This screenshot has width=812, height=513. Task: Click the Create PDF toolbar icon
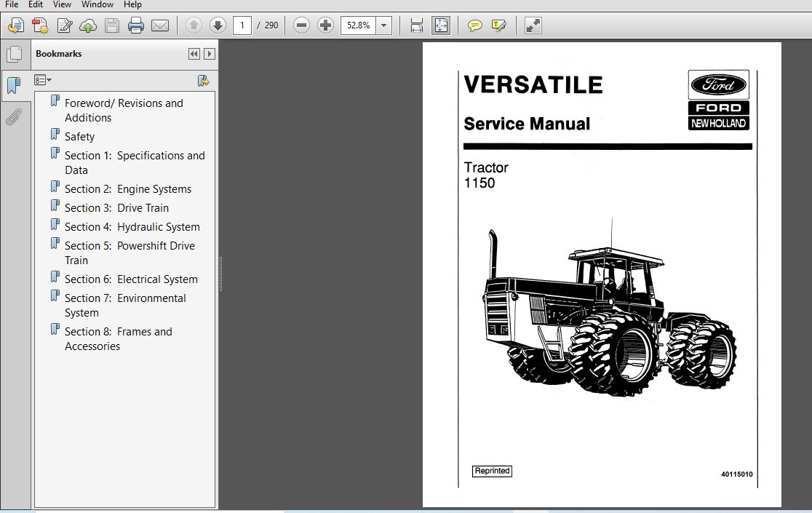pos(15,25)
